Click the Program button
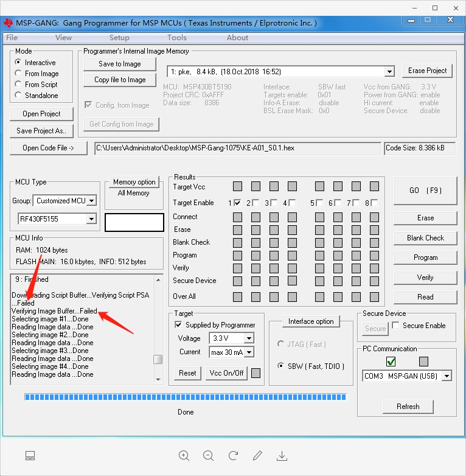The width and height of the screenshot is (466, 476). click(425, 257)
